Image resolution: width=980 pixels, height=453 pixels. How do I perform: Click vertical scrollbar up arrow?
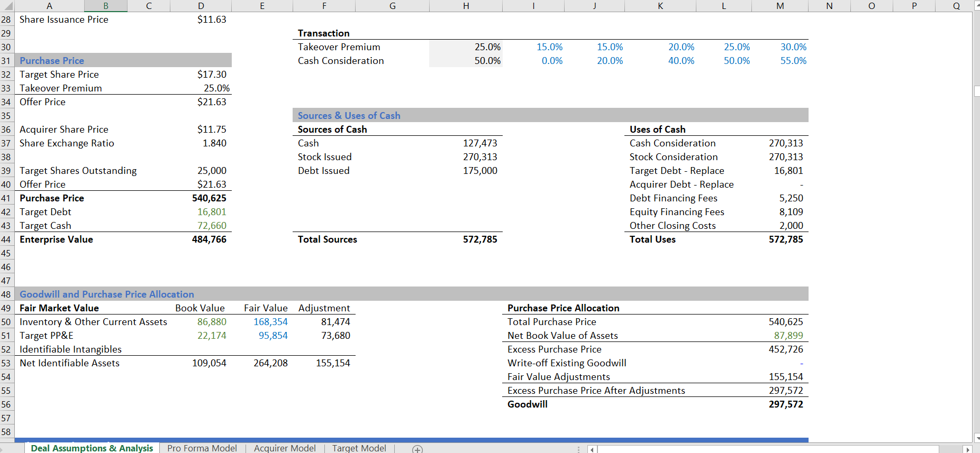coord(976,5)
